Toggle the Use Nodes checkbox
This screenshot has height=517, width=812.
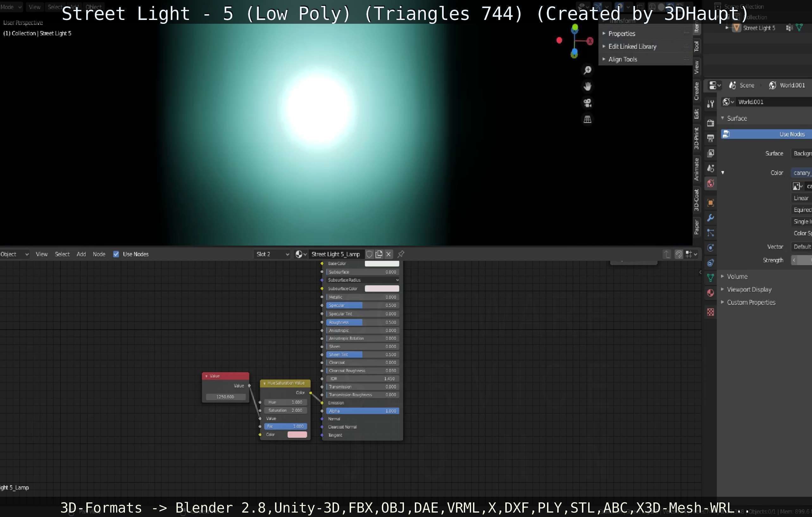(116, 254)
